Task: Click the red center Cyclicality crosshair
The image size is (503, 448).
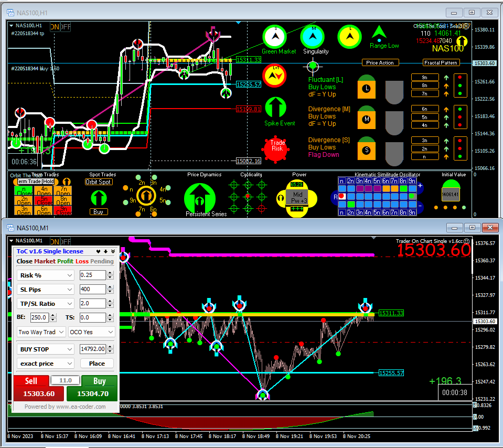Action: tap(248, 197)
